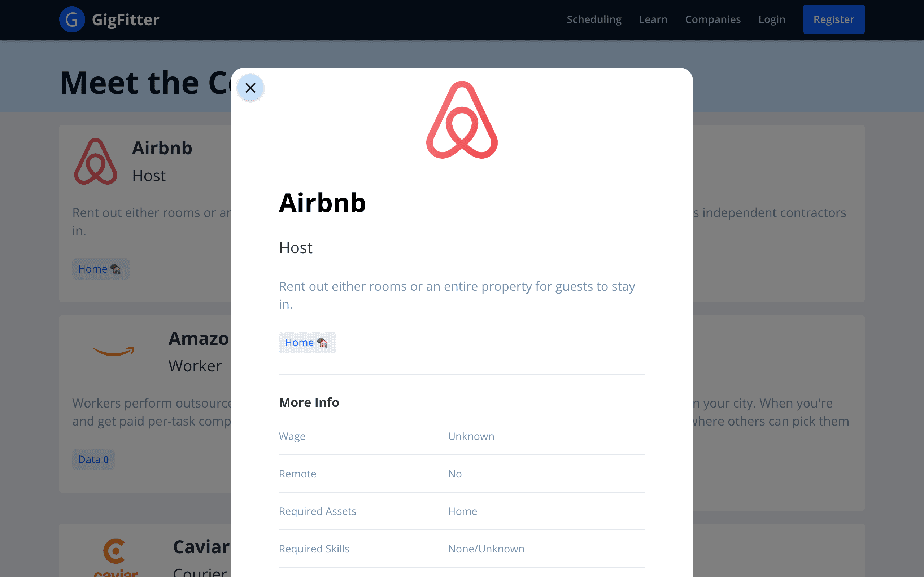Click the large Airbnb logo in modal
Screen dimensions: 924x577
pyautogui.click(x=462, y=120)
